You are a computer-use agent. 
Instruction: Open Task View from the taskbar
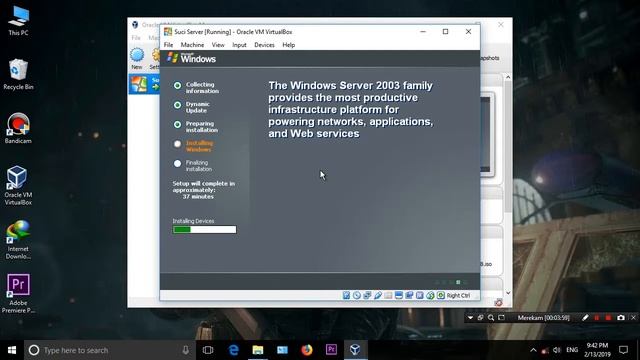coord(208,350)
